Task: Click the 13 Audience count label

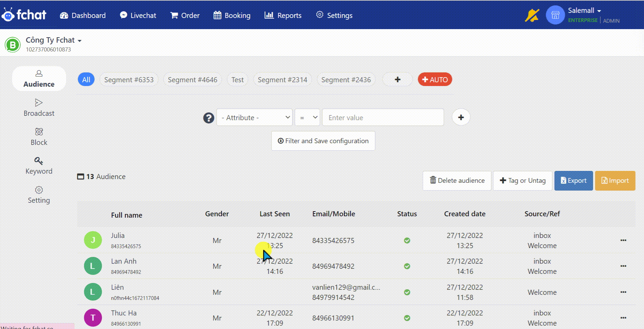Action: [101, 176]
